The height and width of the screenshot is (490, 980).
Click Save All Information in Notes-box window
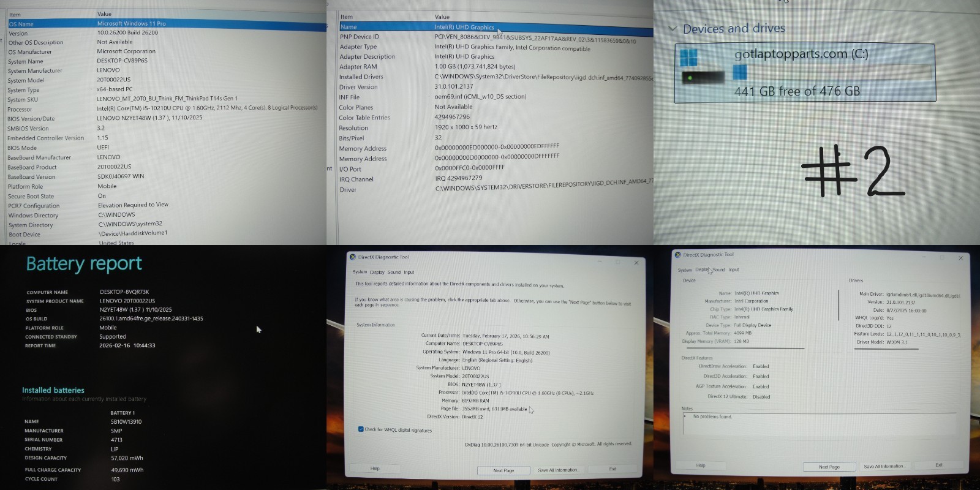(x=883, y=466)
